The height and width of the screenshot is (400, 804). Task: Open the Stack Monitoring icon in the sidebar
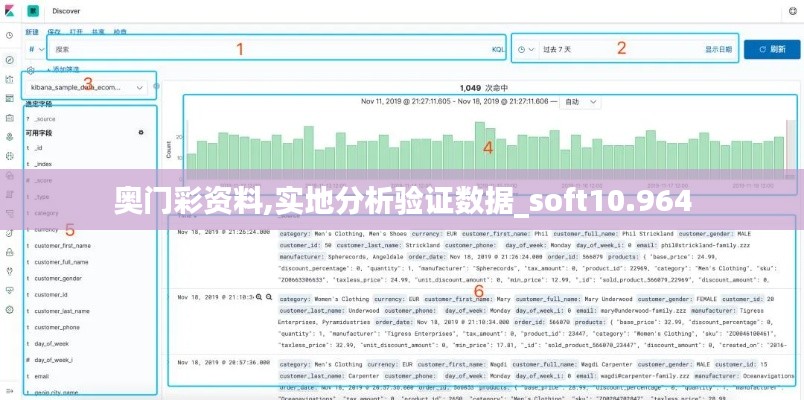click(9, 290)
